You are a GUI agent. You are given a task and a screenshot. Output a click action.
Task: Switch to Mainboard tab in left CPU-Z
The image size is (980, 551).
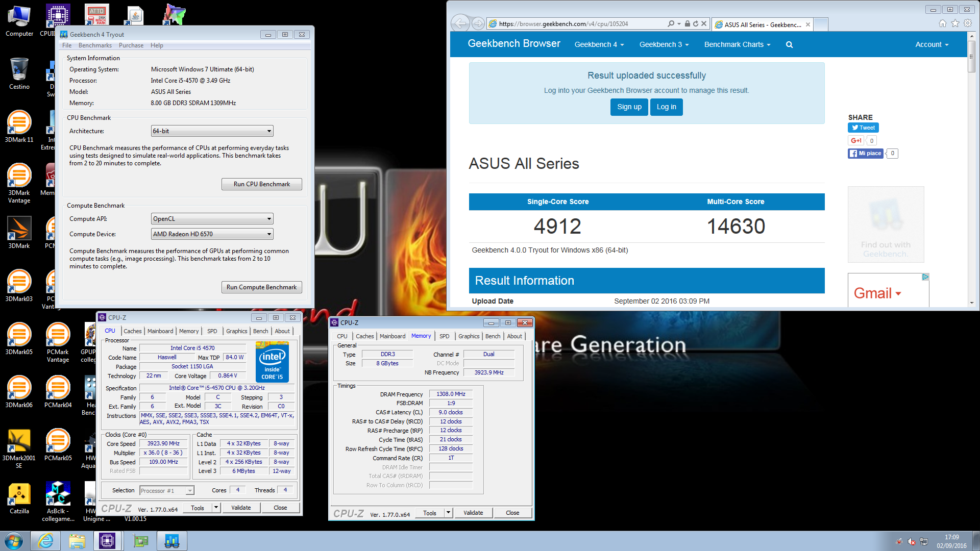click(160, 331)
